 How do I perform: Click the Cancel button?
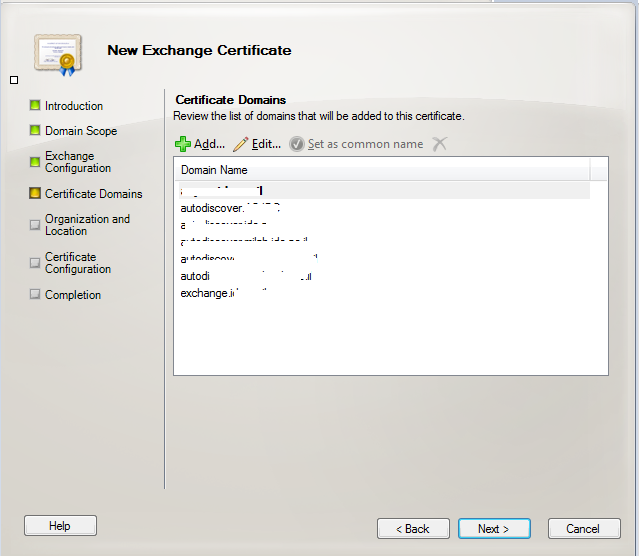pos(584,529)
